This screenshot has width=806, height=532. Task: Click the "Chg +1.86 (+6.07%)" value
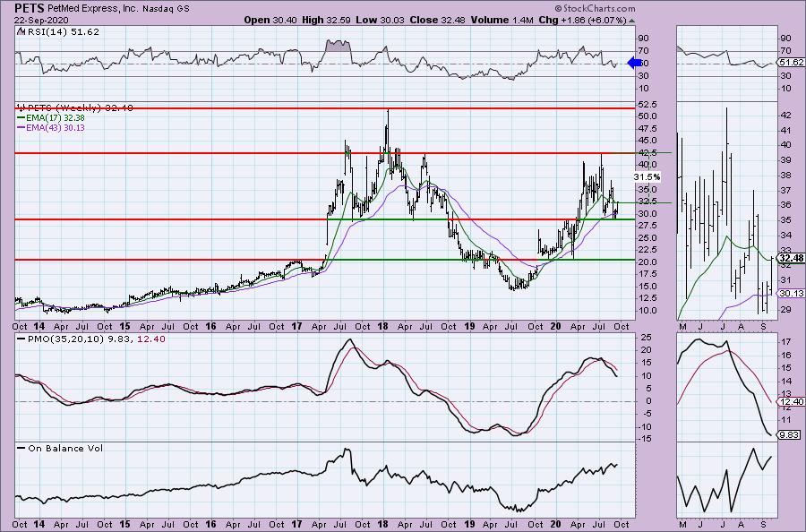[x=582, y=20]
